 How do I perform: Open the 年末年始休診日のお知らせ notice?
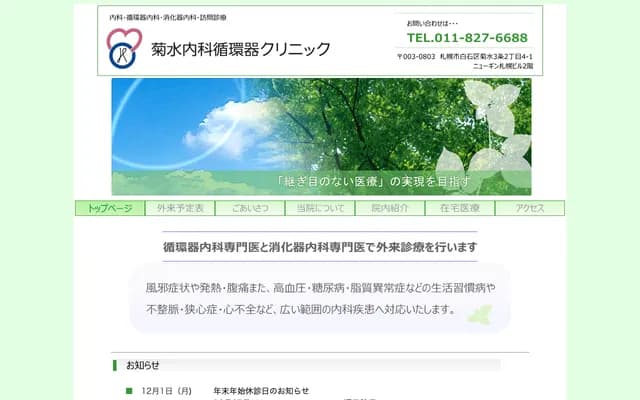tap(261, 391)
